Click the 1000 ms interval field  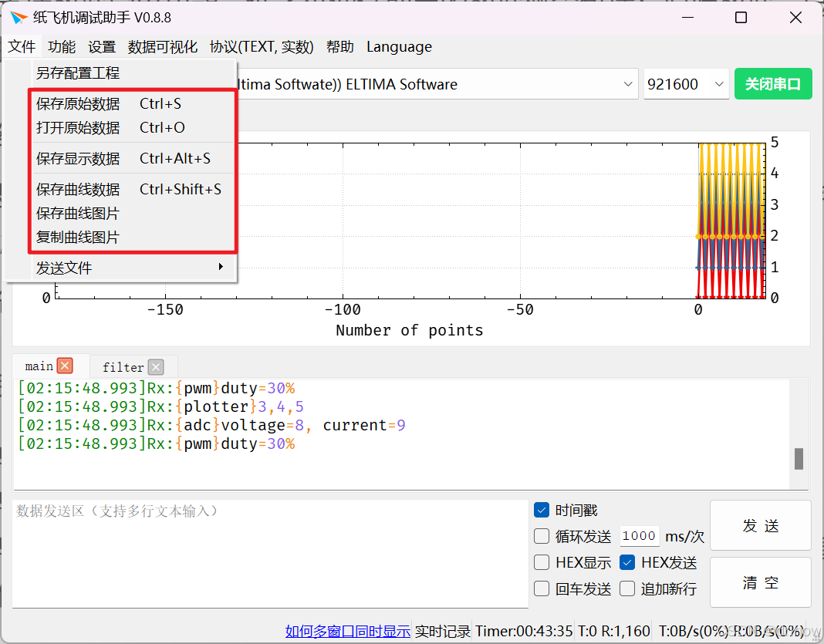click(x=639, y=536)
